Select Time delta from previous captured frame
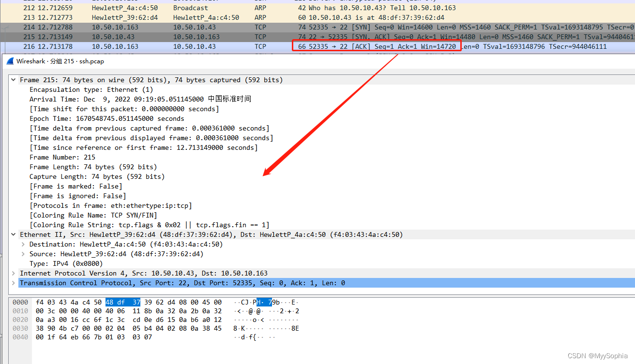 (150, 128)
